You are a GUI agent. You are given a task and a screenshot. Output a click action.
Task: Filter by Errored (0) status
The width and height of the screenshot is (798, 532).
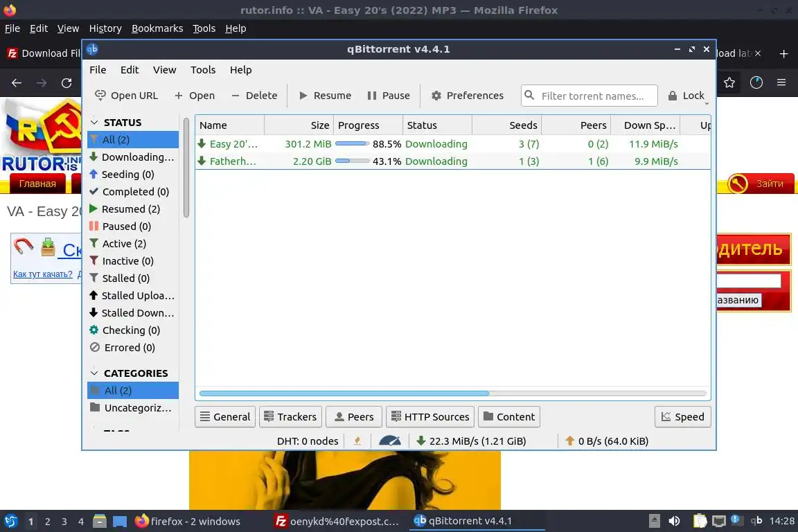click(x=133, y=347)
